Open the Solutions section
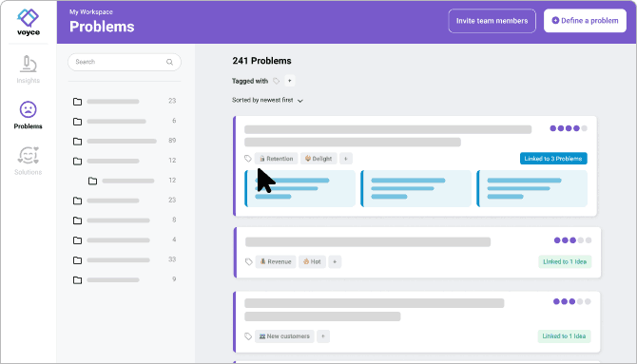The image size is (637, 364). pos(28,161)
